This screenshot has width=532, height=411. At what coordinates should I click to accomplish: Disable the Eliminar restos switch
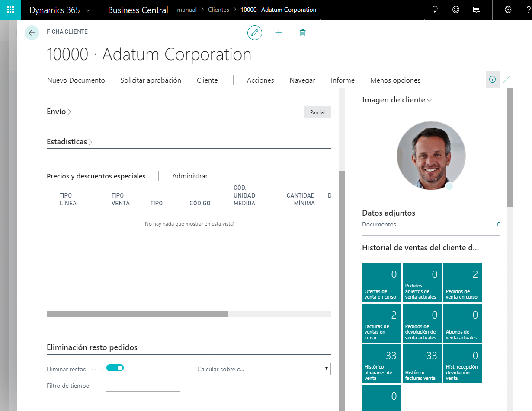click(x=115, y=368)
